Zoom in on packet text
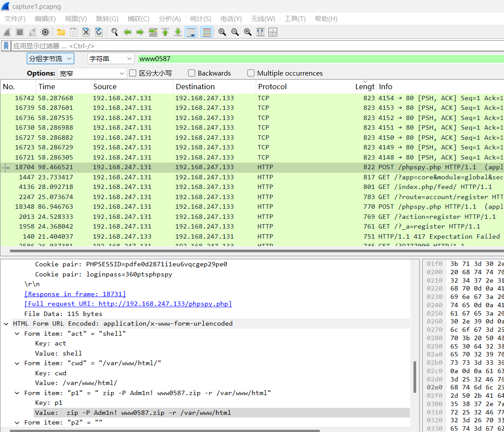This screenshot has height=432, width=504. tap(222, 32)
